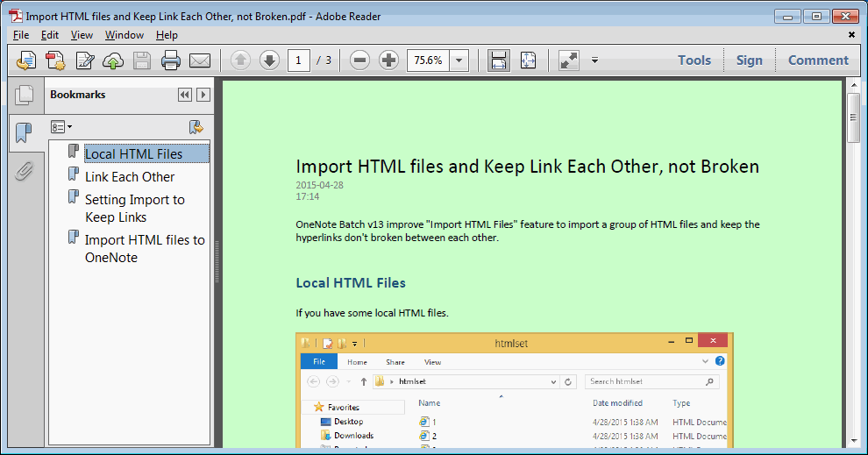Zoom in with the plus button
This screenshot has width=868, height=455.
click(x=388, y=60)
